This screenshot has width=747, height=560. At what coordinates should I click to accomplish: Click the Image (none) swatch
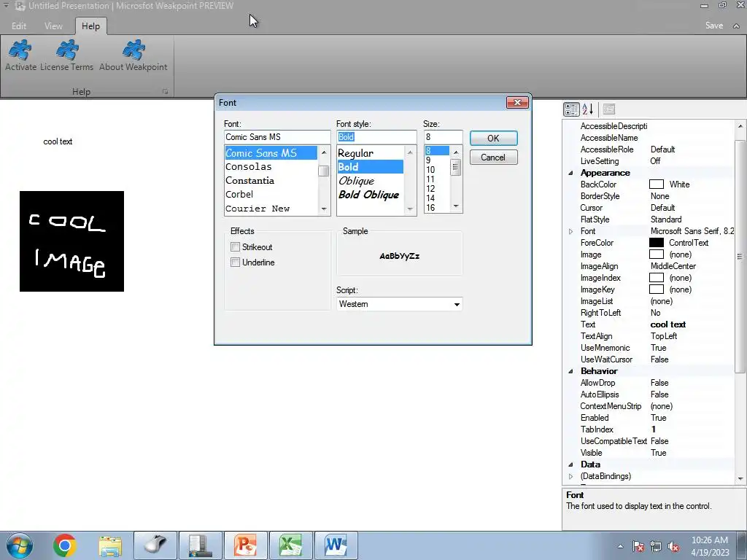(x=656, y=254)
